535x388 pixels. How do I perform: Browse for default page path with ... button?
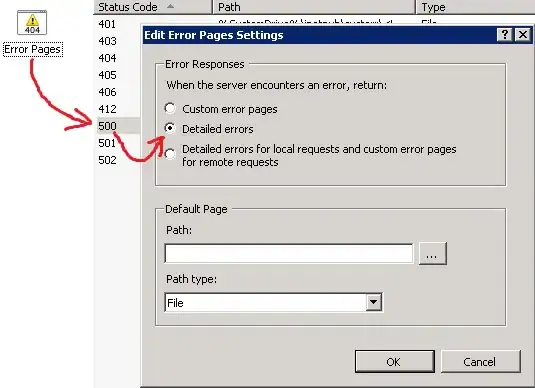(432, 254)
